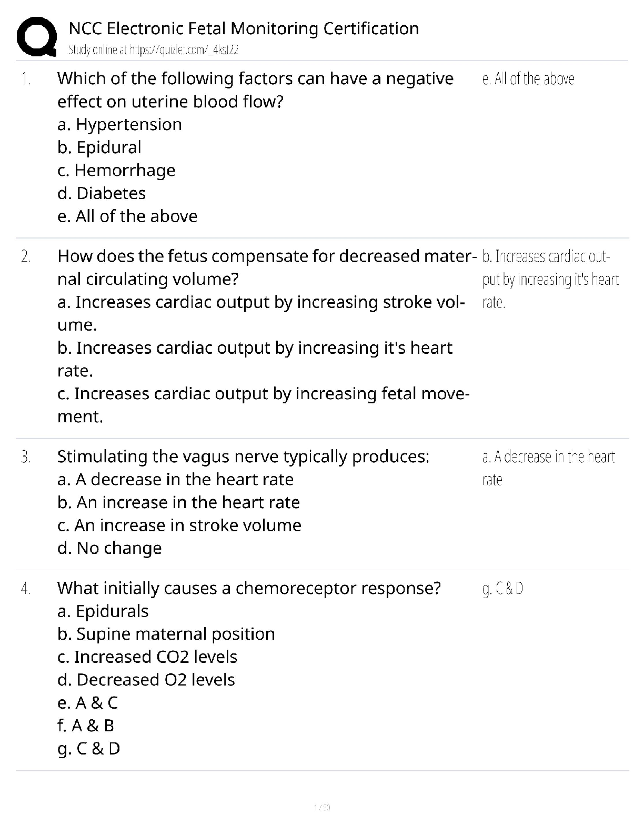Click the chemoreceptor response question text
The width and height of the screenshot is (644, 834).
(x=249, y=588)
